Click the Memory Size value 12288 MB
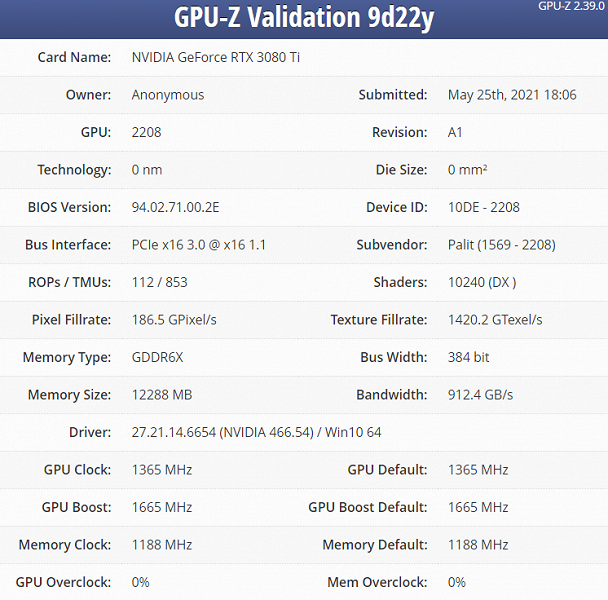608x600 pixels. click(162, 395)
